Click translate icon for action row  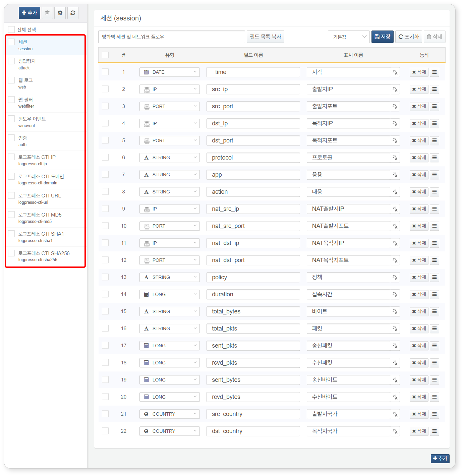395,192
